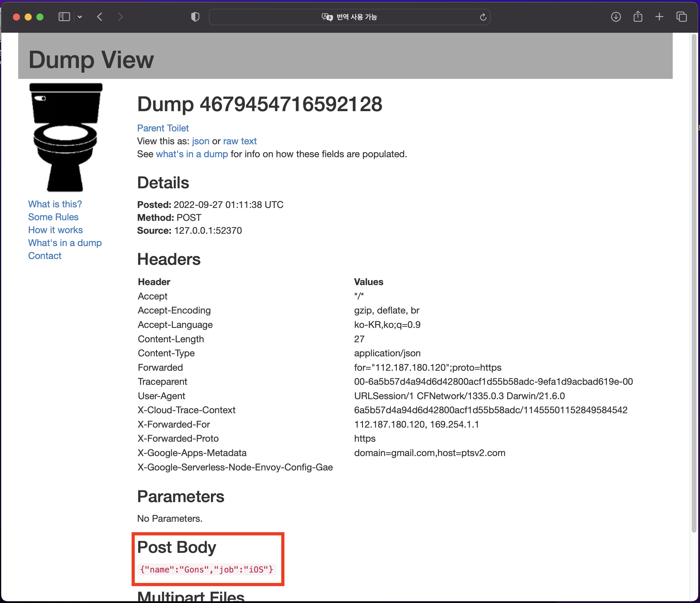This screenshot has width=700, height=603.
Task: Show downloads with the download icon
Action: (x=616, y=17)
